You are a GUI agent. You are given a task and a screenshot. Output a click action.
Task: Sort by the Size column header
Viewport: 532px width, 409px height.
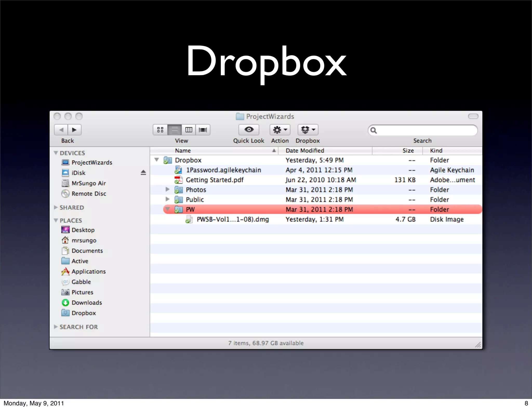coord(397,151)
